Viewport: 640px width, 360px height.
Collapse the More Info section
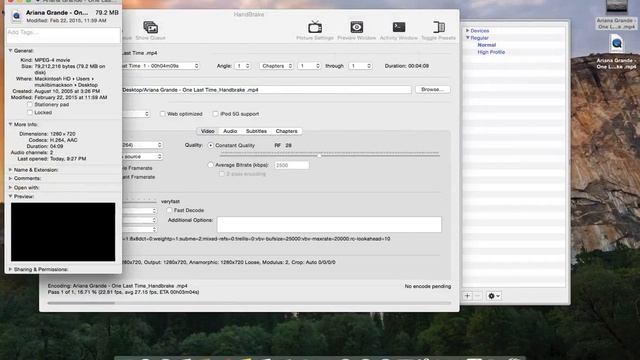point(11,124)
